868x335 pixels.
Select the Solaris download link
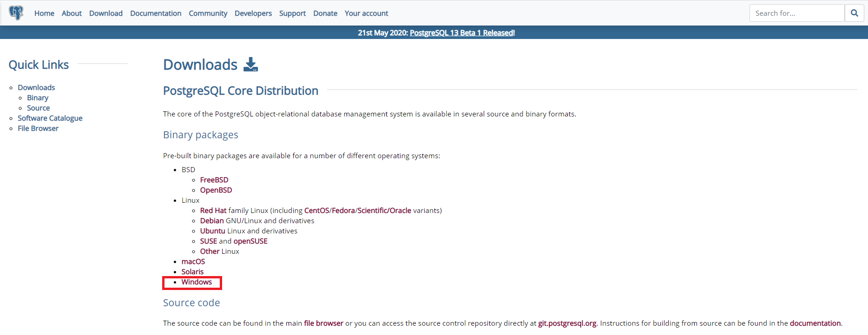click(192, 272)
